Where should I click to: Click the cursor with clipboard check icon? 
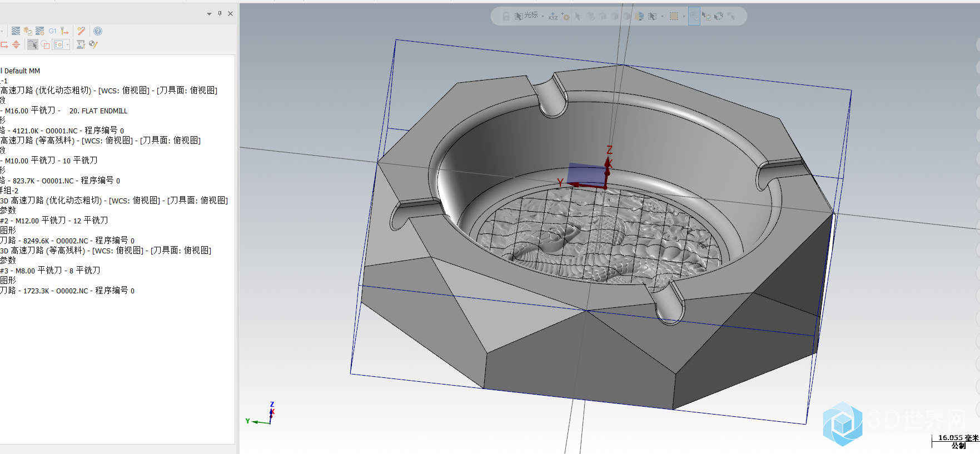click(x=707, y=16)
